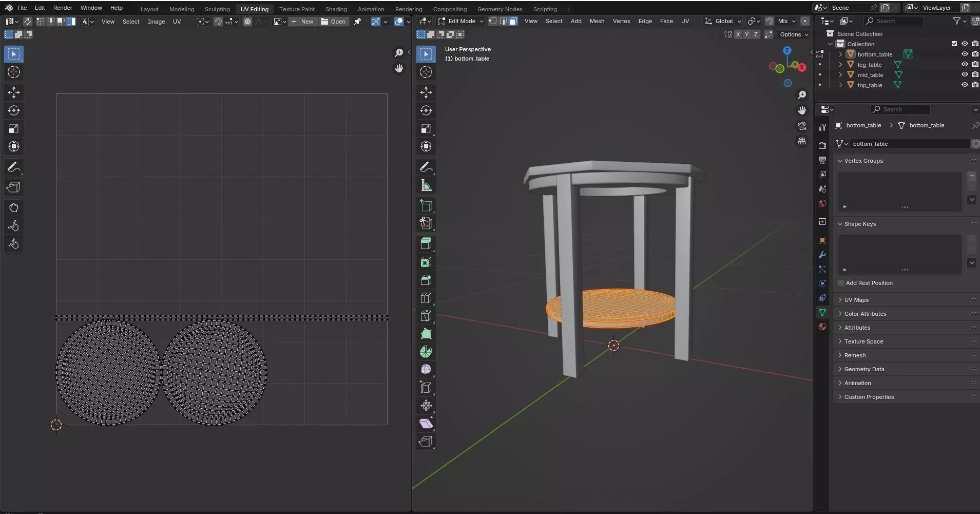Toggle perspective/orthographic grid icon in 3D viewport
The width and height of the screenshot is (980, 514).
point(802,141)
